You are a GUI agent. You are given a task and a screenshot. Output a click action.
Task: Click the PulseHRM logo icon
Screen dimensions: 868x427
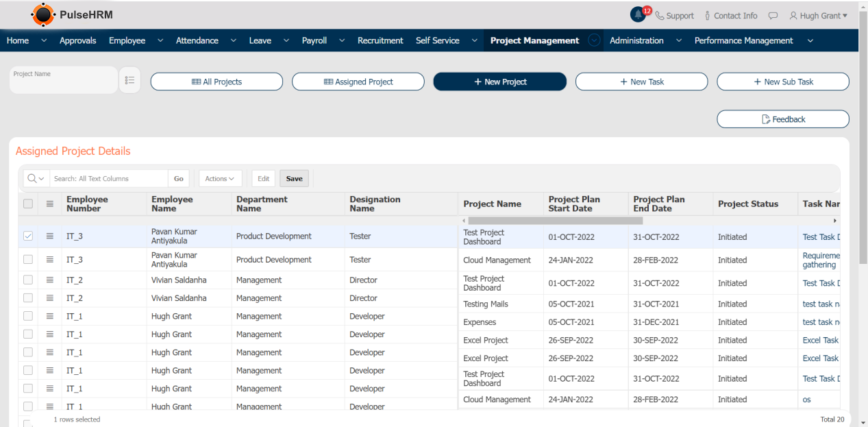(x=43, y=14)
